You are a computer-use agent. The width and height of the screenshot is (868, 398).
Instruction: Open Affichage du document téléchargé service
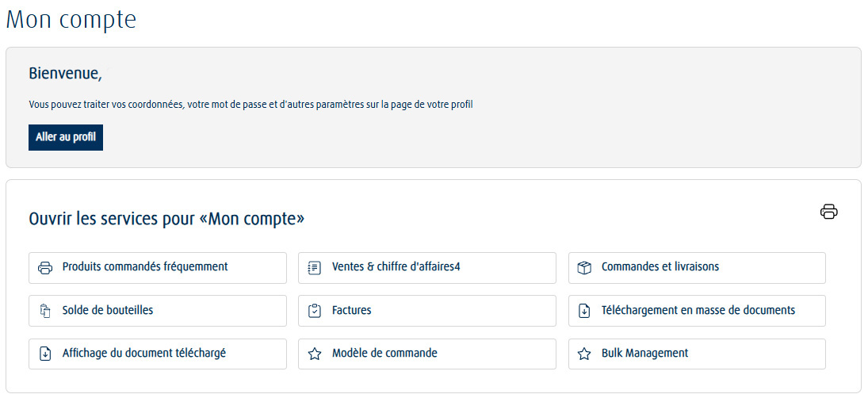coord(158,354)
